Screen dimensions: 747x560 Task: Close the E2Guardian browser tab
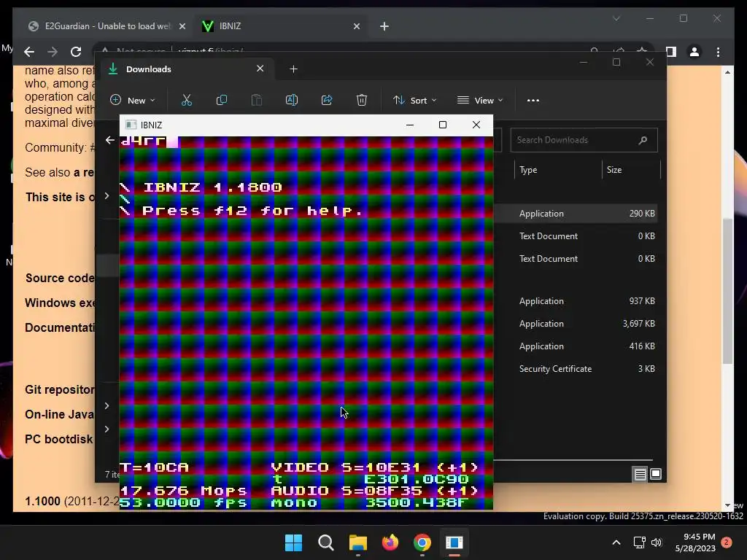(182, 26)
